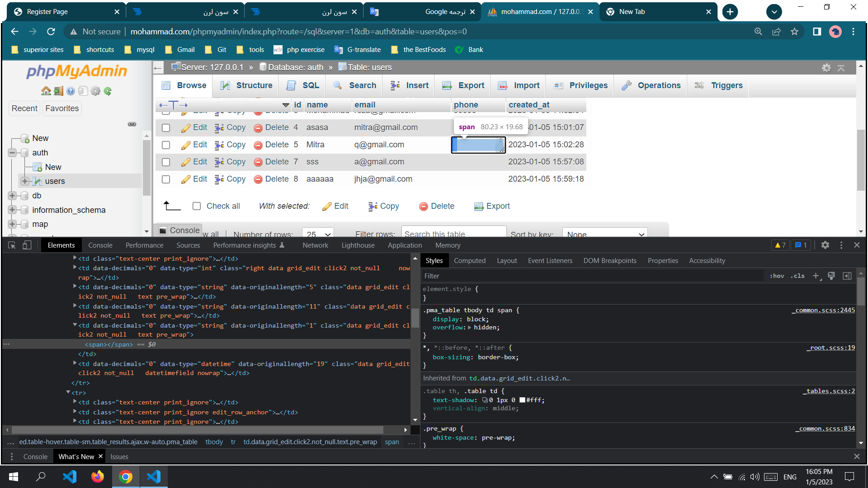Click the Delete icon for row id 7
Screen dimensions: 868x488
pyautogui.click(x=258, y=162)
